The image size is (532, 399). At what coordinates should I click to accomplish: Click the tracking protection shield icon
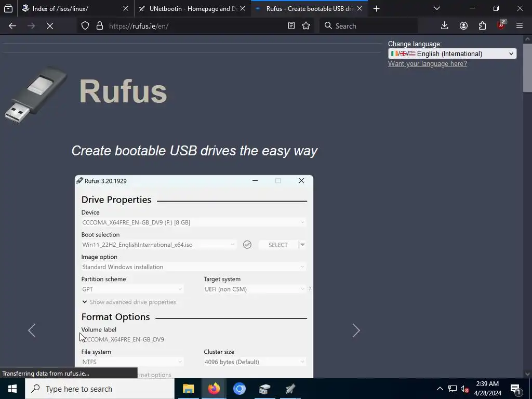click(x=85, y=26)
